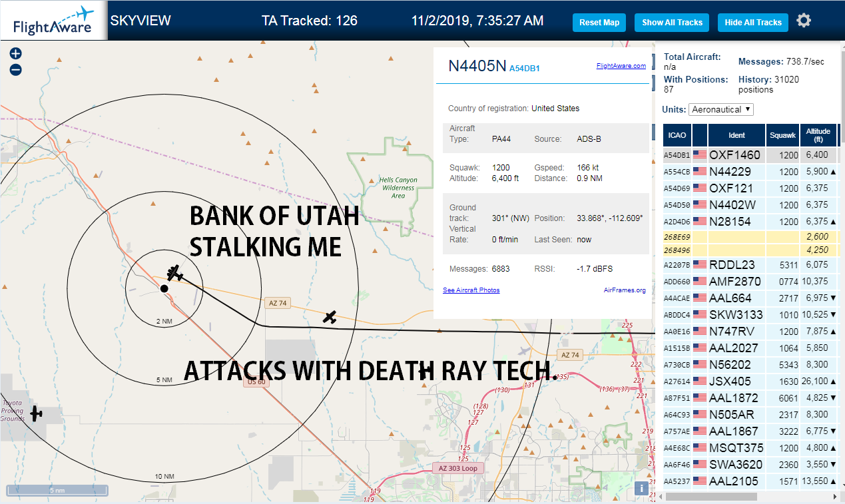Open the Units Aeronautical dropdown
This screenshot has width=845, height=504.
click(x=721, y=109)
